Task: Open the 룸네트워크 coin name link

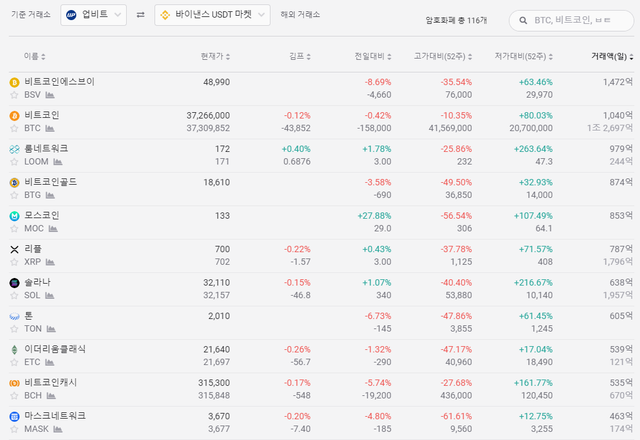Action: click(46, 149)
